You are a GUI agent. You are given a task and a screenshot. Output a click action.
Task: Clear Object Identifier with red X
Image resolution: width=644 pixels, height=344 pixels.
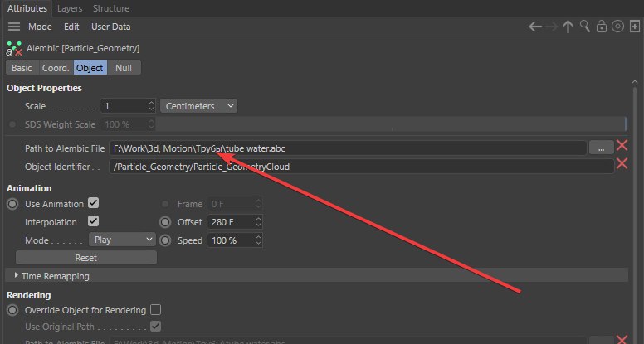(x=622, y=163)
